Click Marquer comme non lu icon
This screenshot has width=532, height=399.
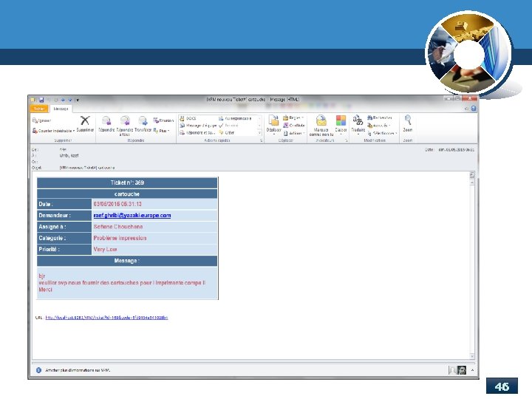point(321,120)
